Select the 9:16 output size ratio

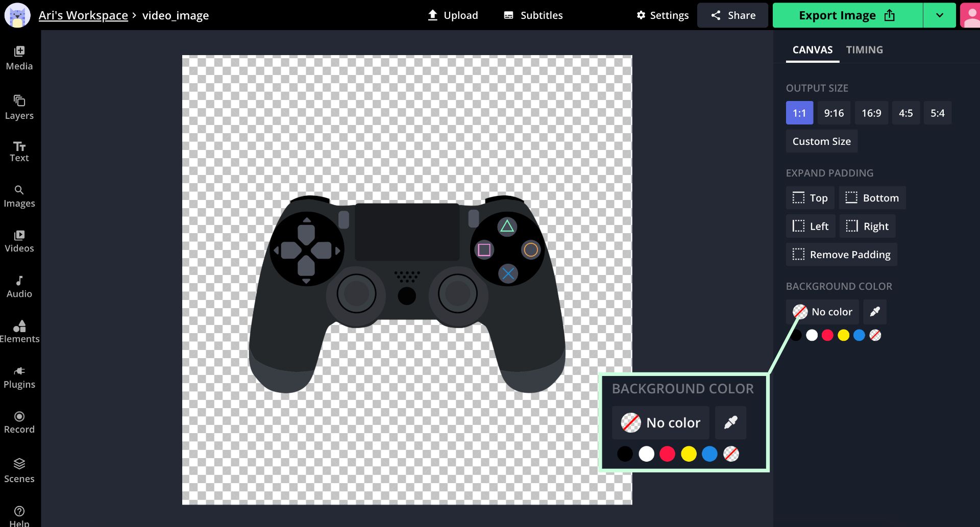pyautogui.click(x=834, y=113)
